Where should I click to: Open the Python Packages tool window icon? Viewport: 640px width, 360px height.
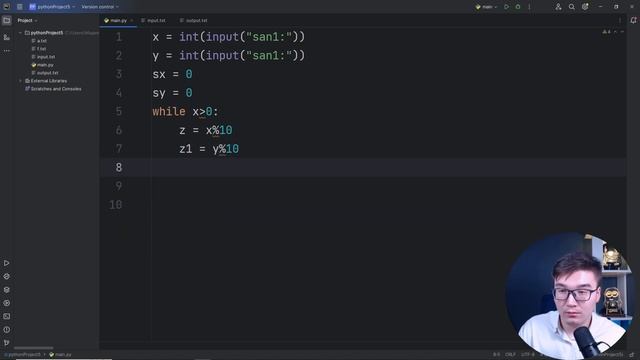point(7,276)
